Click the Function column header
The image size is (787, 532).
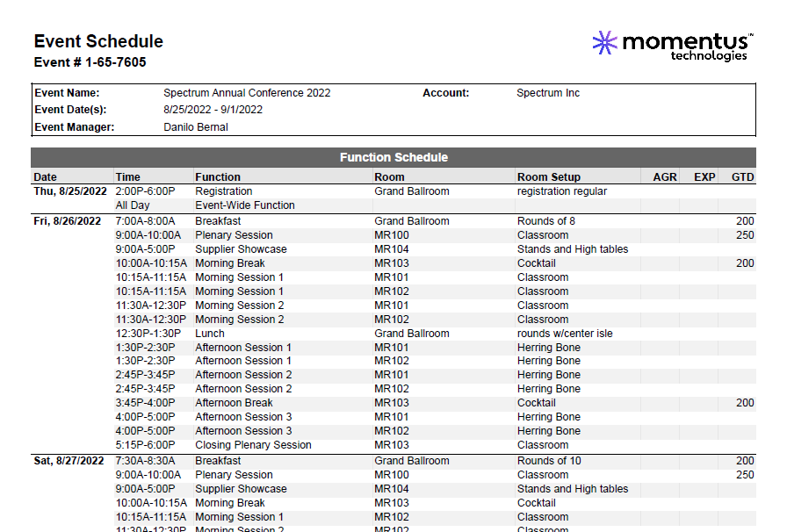tap(218, 176)
